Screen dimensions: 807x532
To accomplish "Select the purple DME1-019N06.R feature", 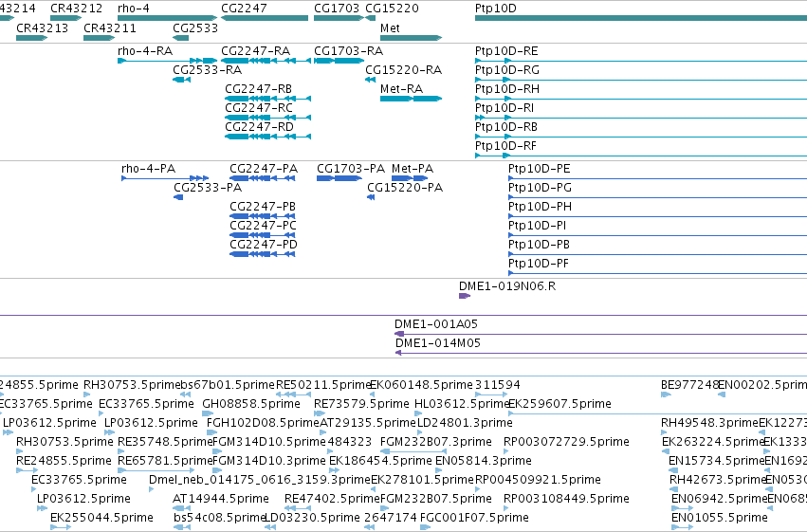I will pos(465,296).
